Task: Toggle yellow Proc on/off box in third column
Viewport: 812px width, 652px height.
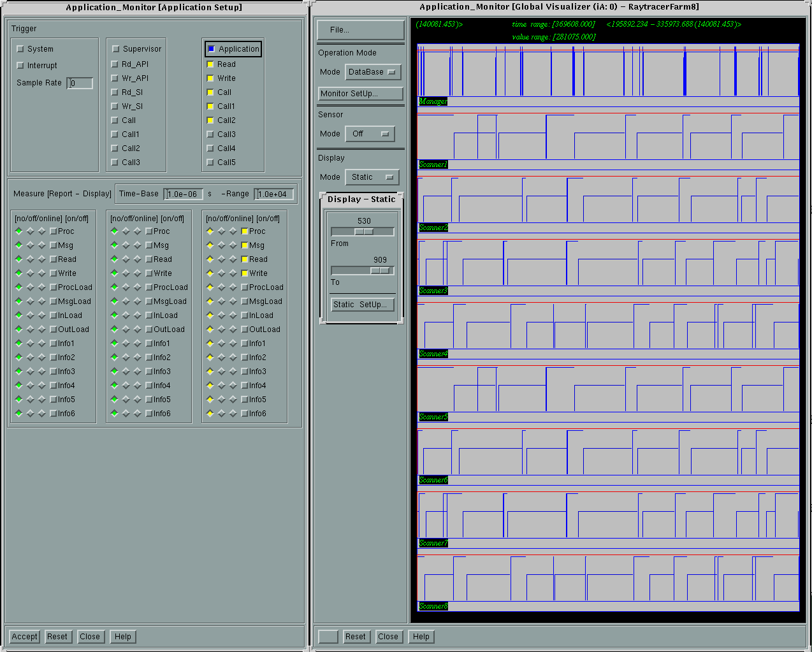Action: point(245,231)
